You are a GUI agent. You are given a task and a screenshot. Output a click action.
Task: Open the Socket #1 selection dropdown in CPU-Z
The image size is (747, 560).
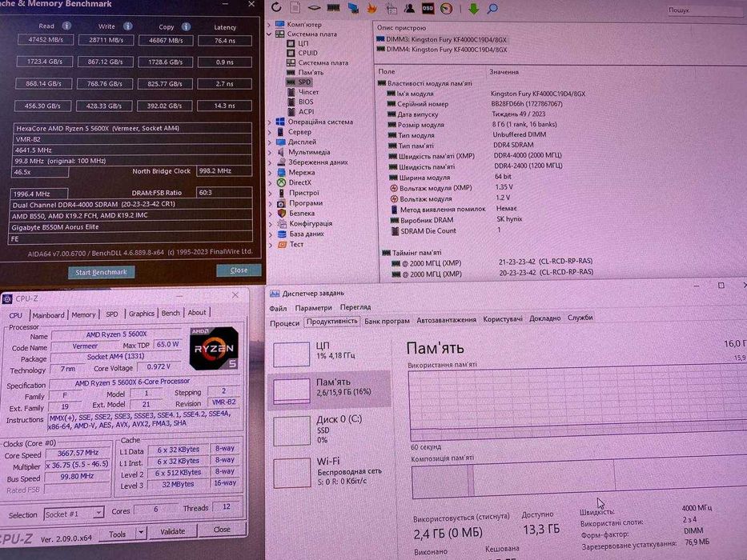98,514
